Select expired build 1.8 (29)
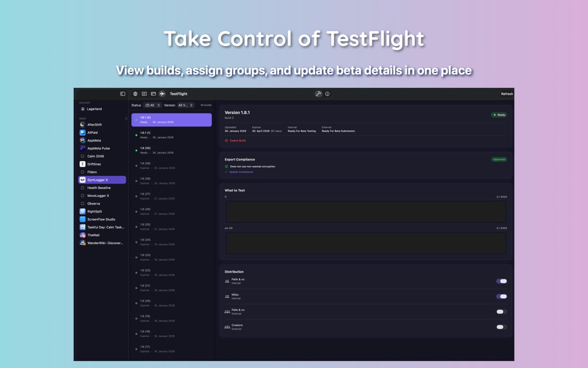588x368 pixels. (171, 165)
